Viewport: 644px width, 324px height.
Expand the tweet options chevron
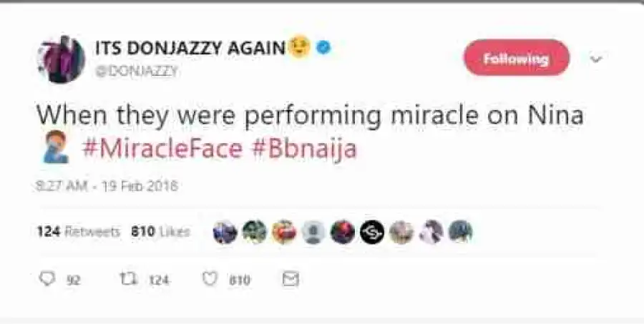coord(595,59)
